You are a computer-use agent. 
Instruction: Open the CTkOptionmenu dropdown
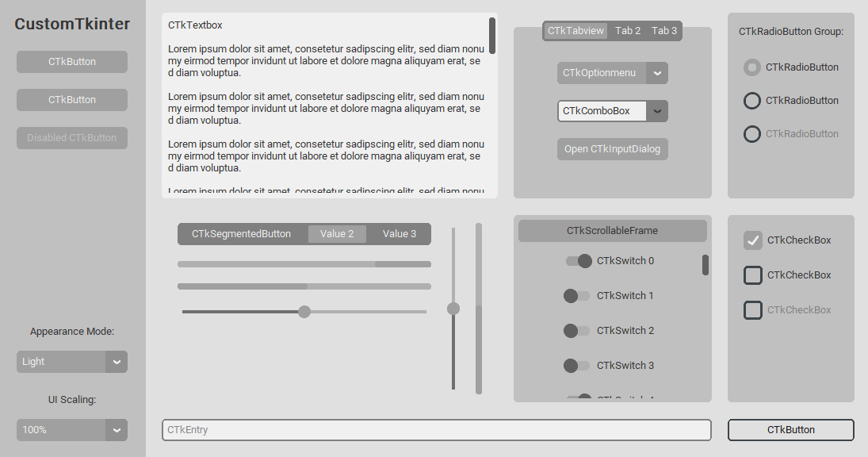coord(613,73)
